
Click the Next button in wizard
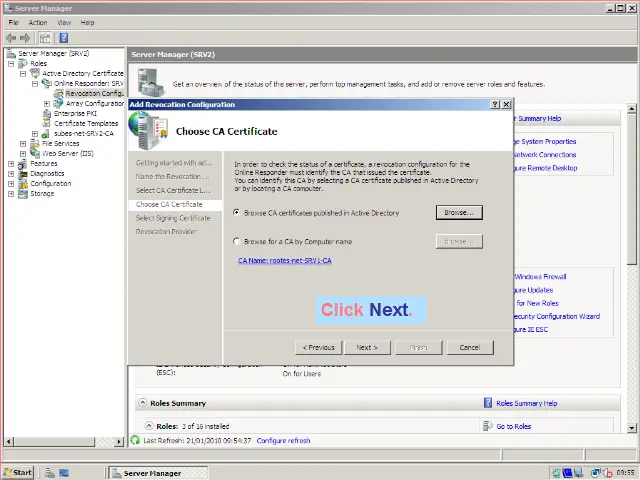tap(367, 347)
